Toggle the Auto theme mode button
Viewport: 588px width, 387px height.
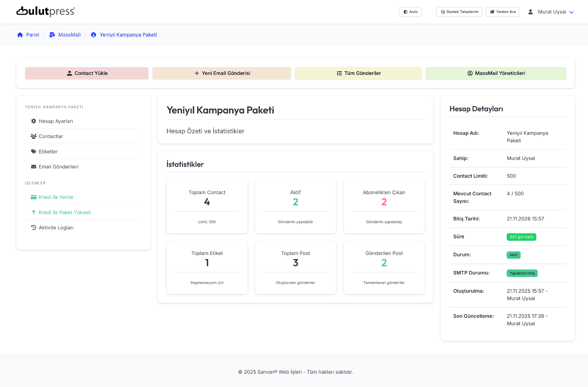click(410, 12)
